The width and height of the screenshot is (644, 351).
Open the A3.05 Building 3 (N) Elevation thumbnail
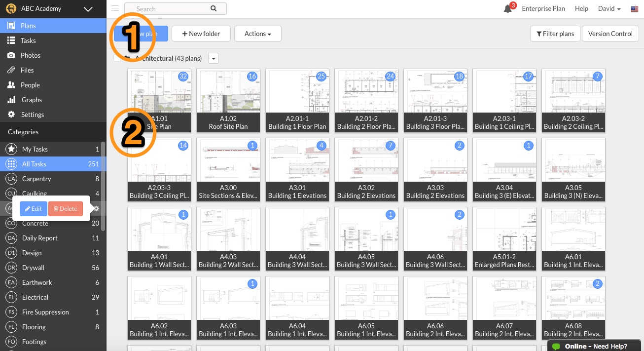(573, 170)
